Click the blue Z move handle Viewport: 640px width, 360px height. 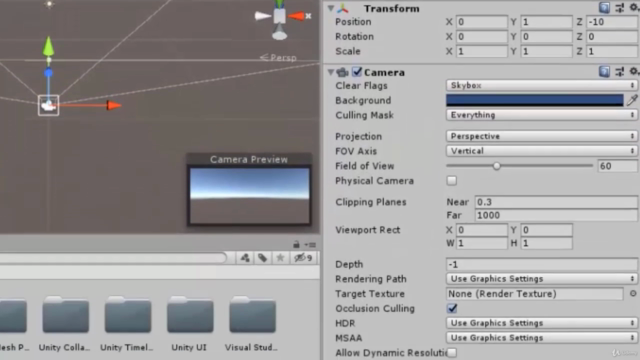pos(49,73)
